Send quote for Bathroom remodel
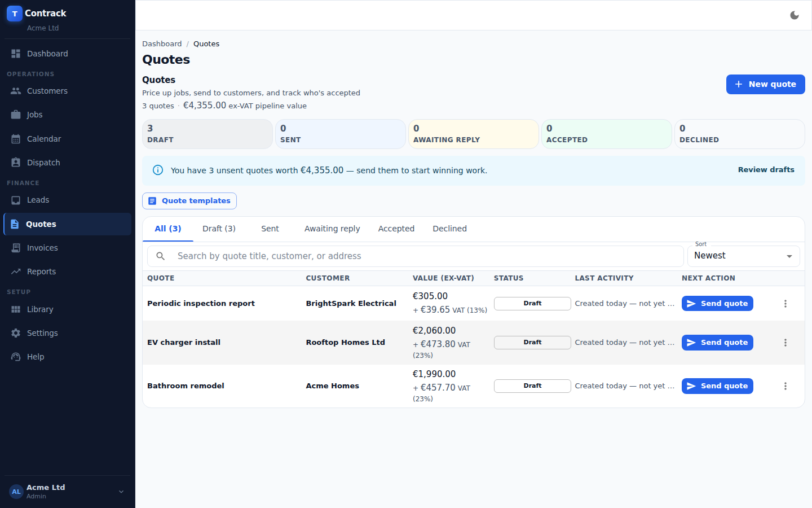This screenshot has width=812, height=508. tap(717, 386)
